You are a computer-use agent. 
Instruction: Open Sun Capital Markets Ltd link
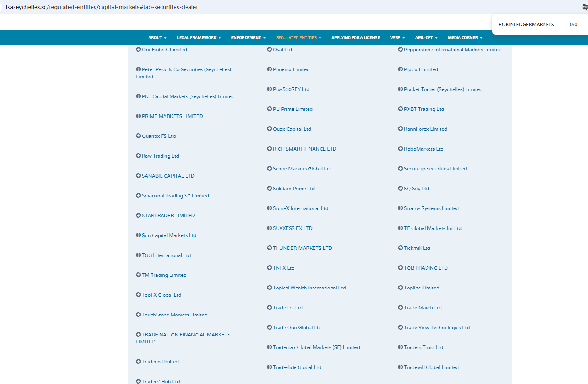click(x=169, y=235)
